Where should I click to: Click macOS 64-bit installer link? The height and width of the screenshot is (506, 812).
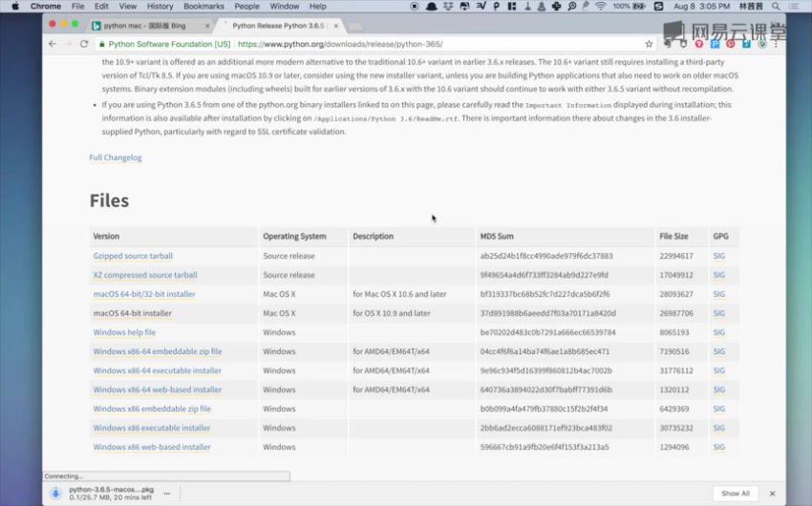tap(132, 313)
